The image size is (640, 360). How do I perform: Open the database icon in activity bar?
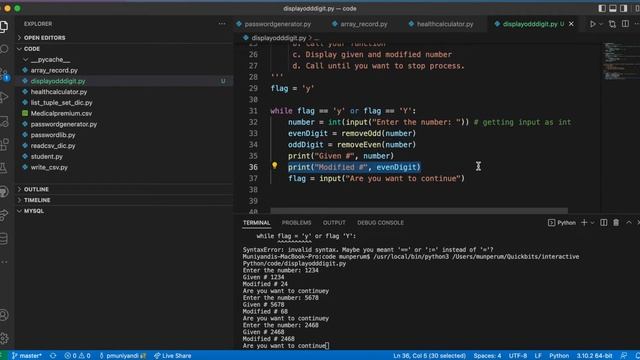point(4,239)
